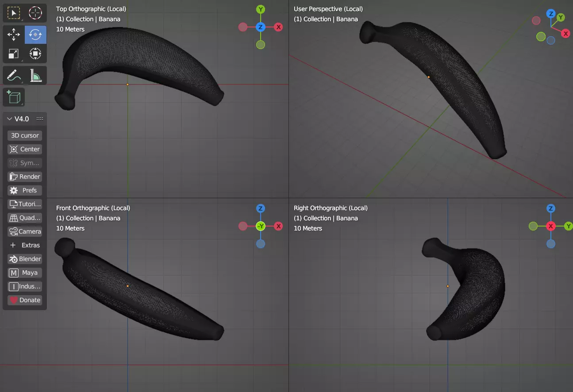Image resolution: width=573 pixels, height=392 pixels.
Task: Click "(1) Collection | Banana" in Front view
Action: pyautogui.click(x=88, y=218)
